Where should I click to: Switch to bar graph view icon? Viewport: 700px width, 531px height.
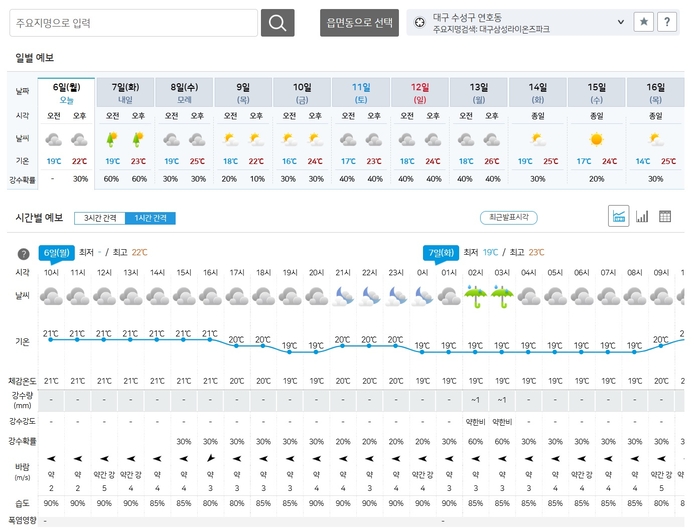pyautogui.click(x=642, y=216)
